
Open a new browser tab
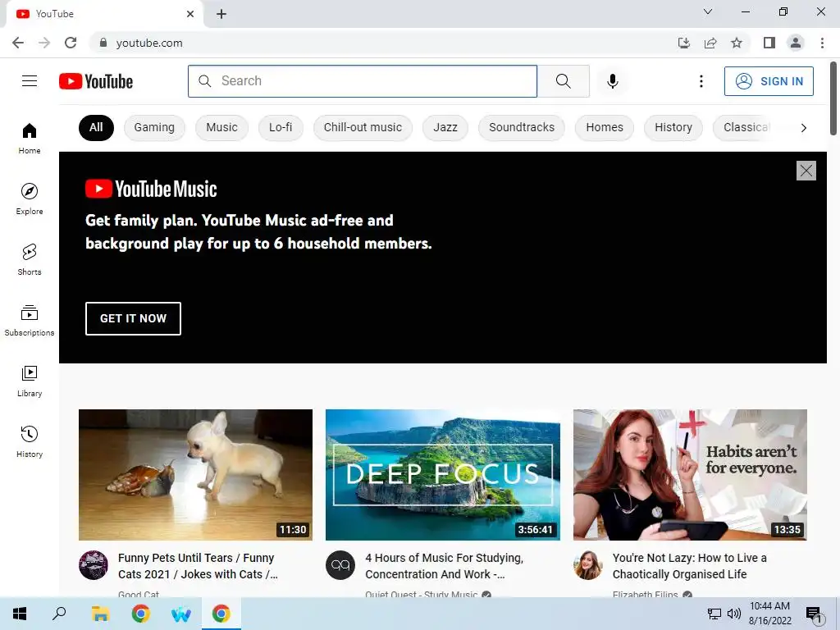(x=221, y=14)
